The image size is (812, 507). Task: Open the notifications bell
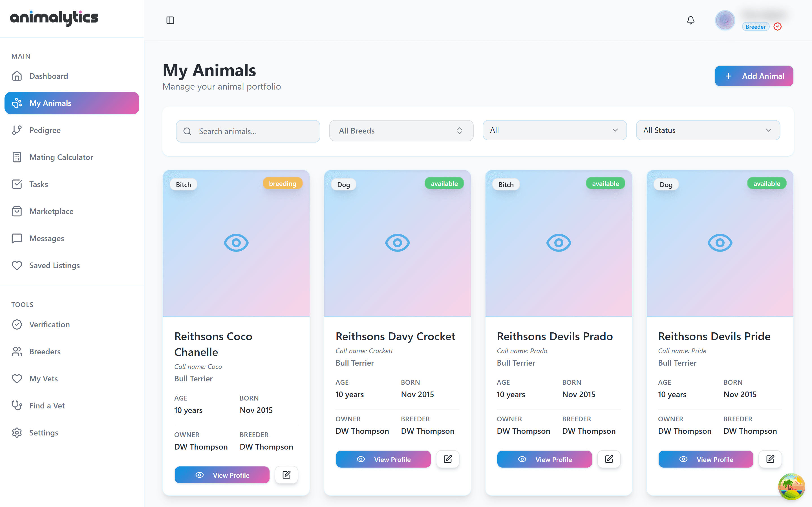click(690, 21)
